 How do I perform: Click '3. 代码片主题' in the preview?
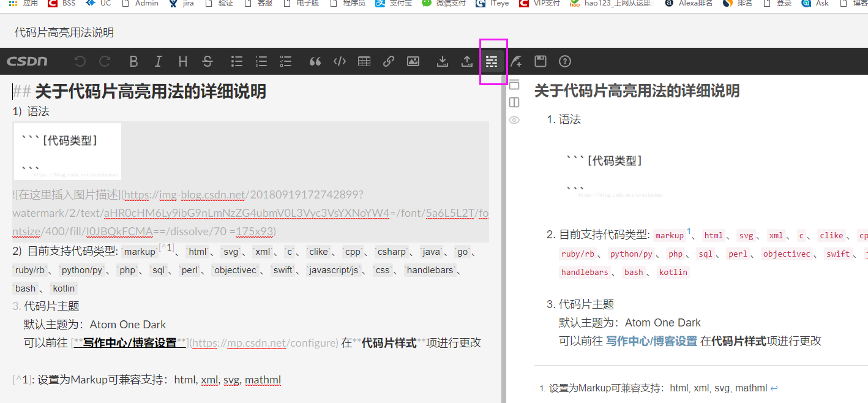[580, 304]
